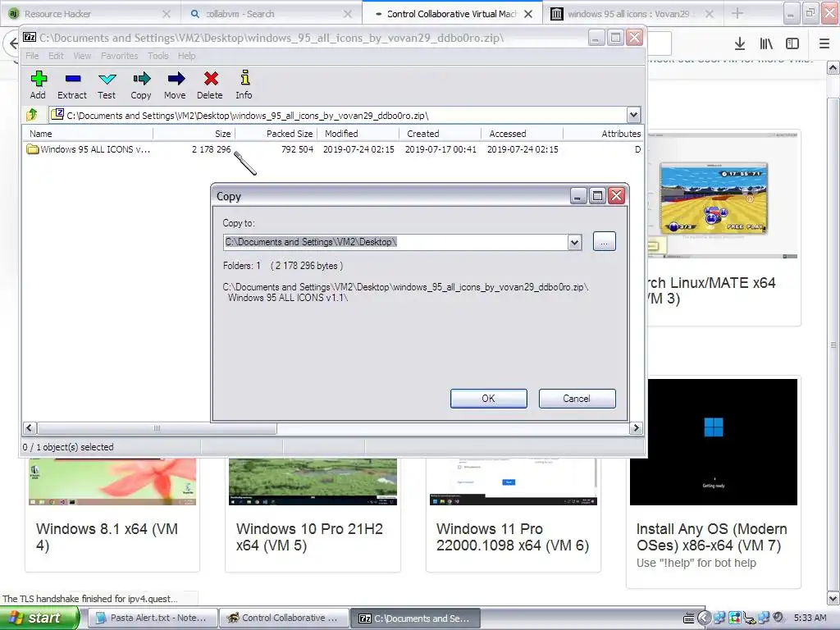Click the folder icon of Windows 95 ALL ICONS row

tap(33, 149)
